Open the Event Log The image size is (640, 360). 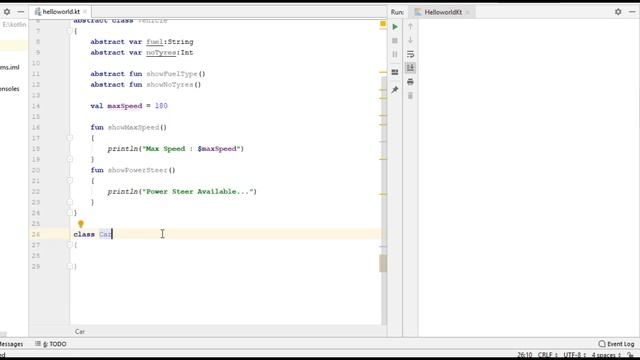tap(616, 344)
